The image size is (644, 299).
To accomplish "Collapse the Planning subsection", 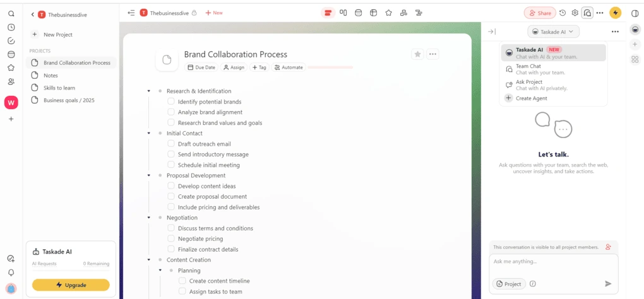I will tap(160, 270).
